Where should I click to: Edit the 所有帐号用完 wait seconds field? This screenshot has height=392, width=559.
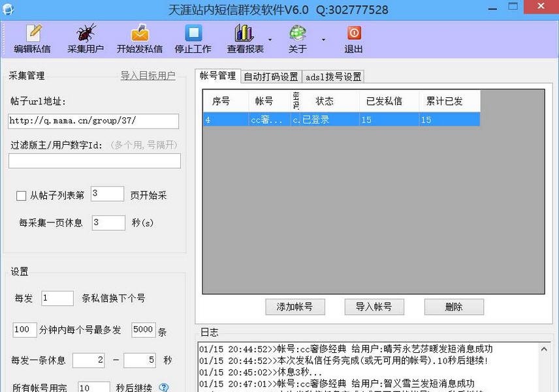[94, 387]
